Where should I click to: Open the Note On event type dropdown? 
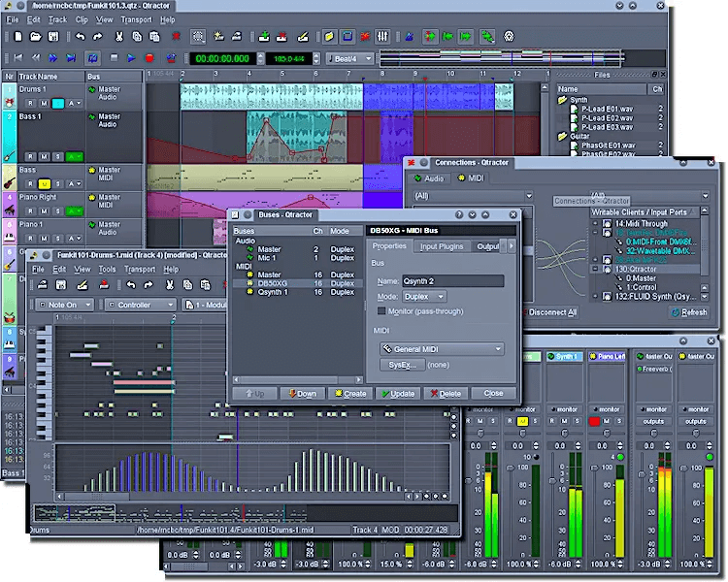pos(65,305)
